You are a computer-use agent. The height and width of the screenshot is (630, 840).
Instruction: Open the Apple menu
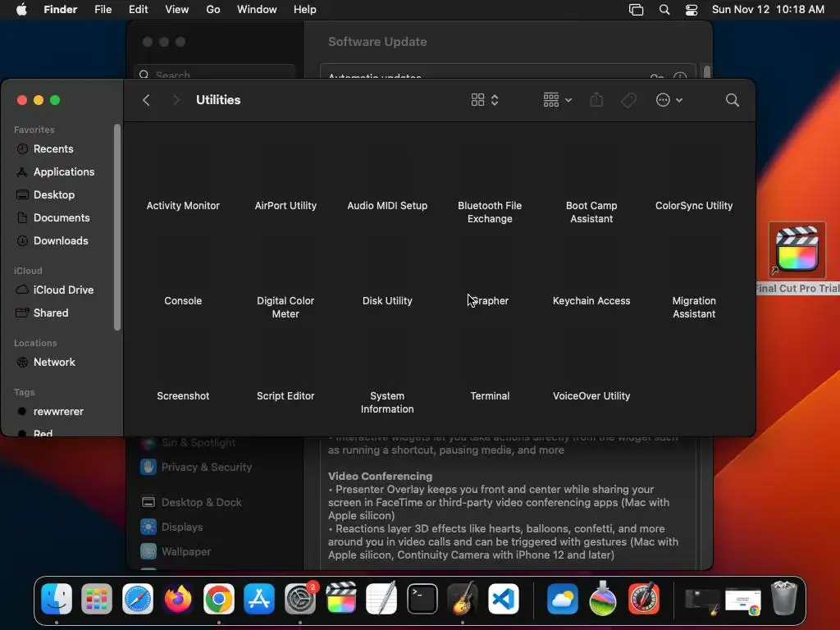click(21, 10)
